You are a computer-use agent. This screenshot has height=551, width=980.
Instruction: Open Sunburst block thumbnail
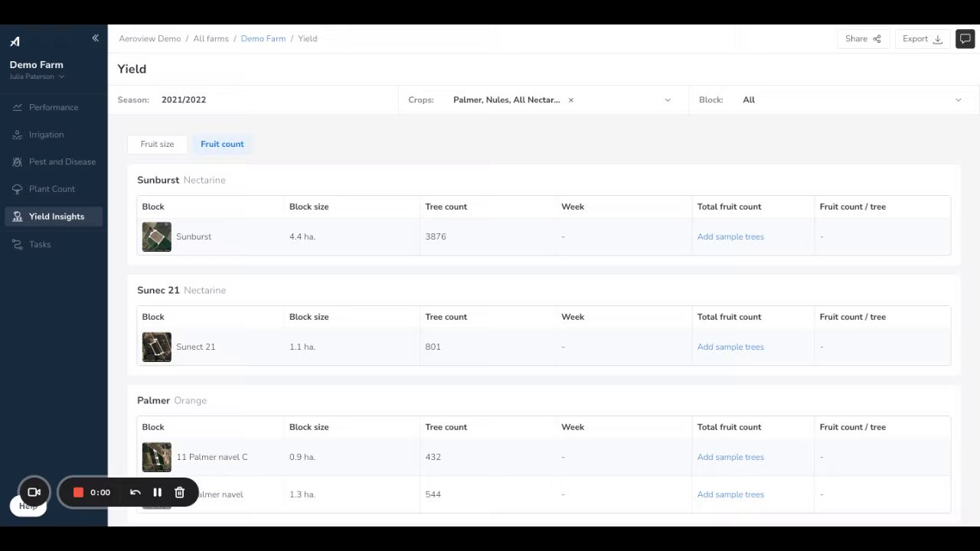pos(157,236)
